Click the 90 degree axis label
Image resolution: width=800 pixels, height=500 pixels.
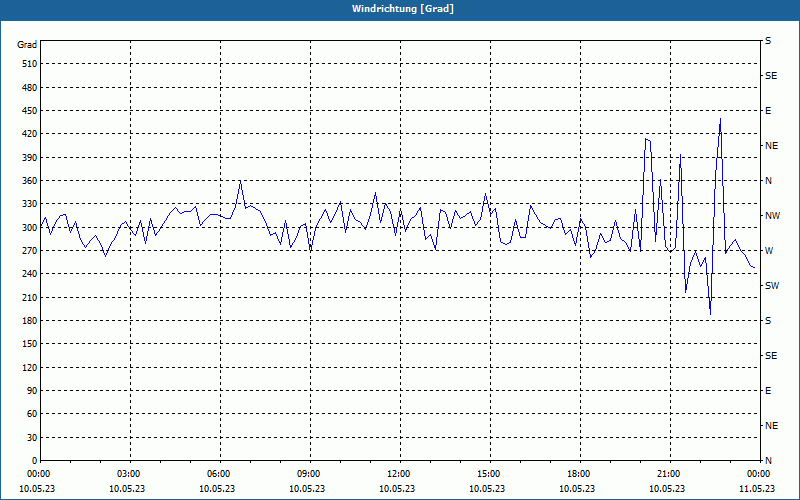coord(32,391)
